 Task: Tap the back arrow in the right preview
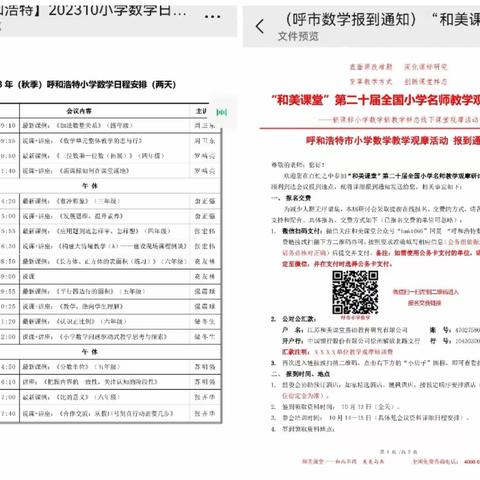260,26
